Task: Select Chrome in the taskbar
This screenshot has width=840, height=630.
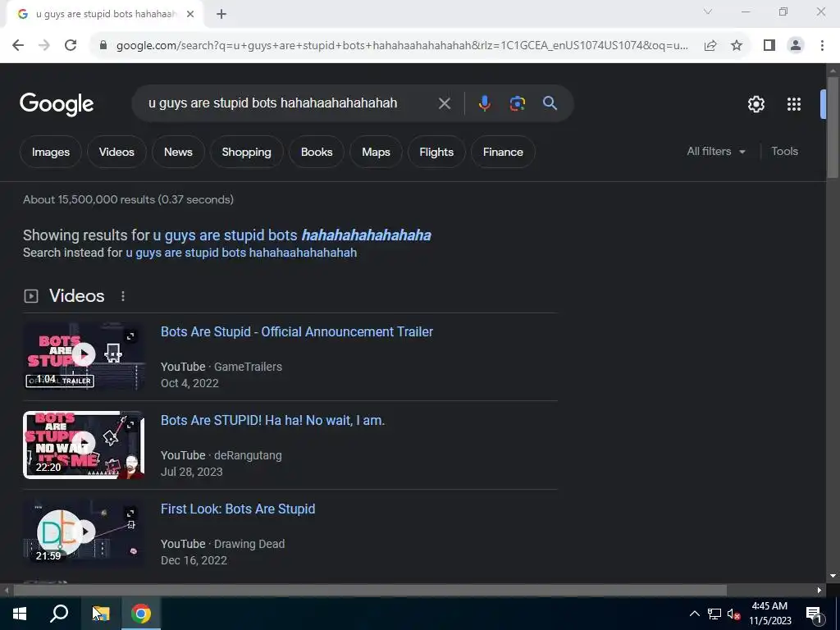Action: click(141, 614)
